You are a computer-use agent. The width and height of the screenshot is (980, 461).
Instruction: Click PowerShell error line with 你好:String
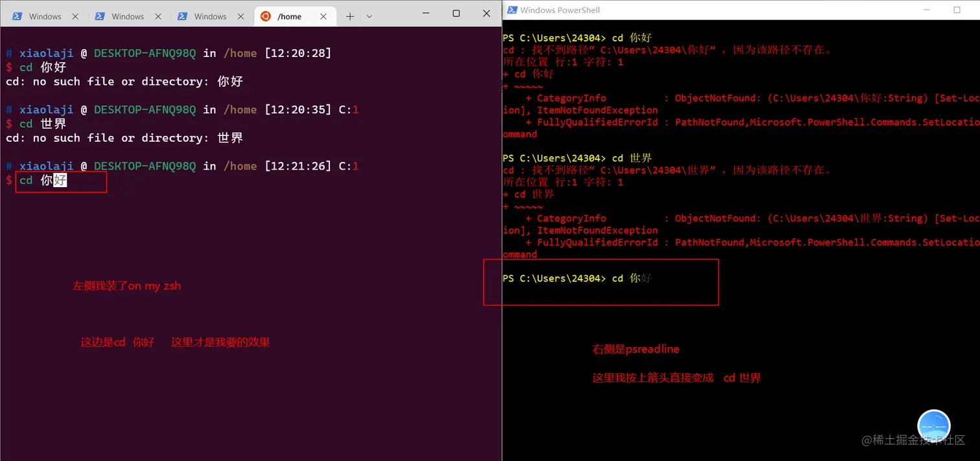pos(751,98)
